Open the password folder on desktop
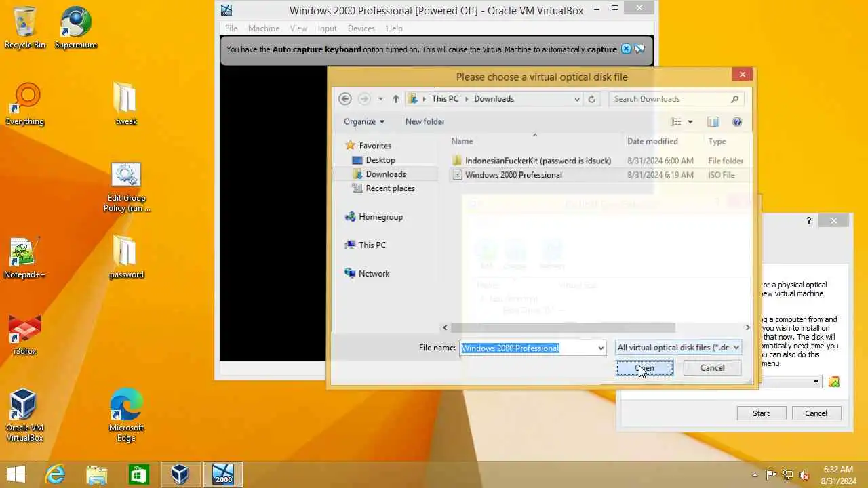This screenshot has width=868, height=488. [x=126, y=258]
